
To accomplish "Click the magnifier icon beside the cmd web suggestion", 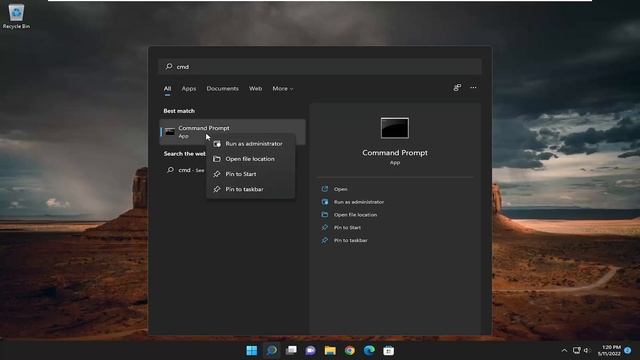I will coord(170,170).
